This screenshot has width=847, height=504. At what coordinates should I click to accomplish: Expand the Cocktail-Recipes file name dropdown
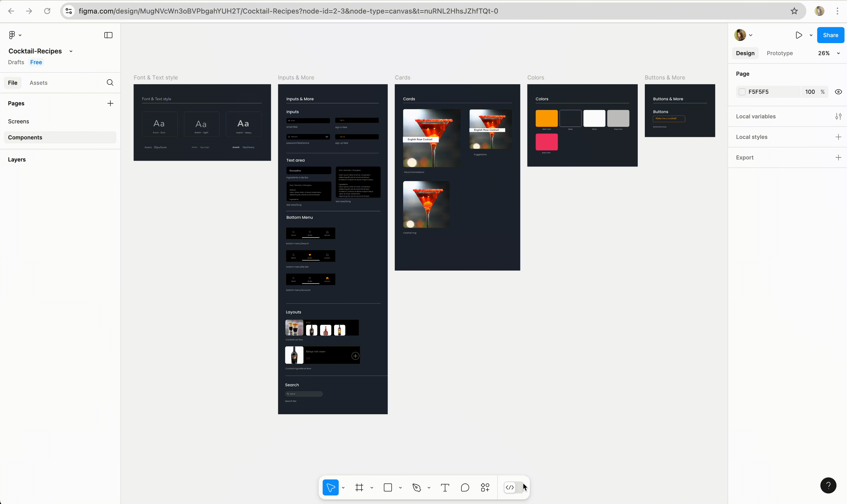(71, 51)
